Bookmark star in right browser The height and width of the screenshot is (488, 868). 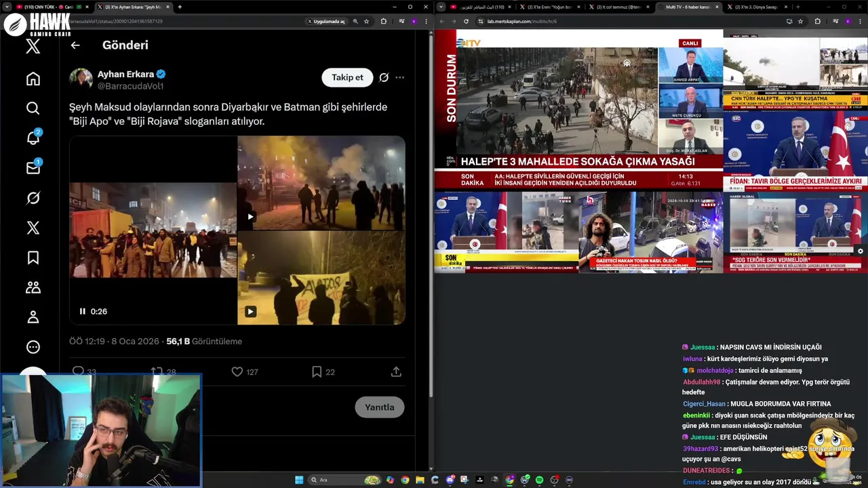(x=800, y=21)
